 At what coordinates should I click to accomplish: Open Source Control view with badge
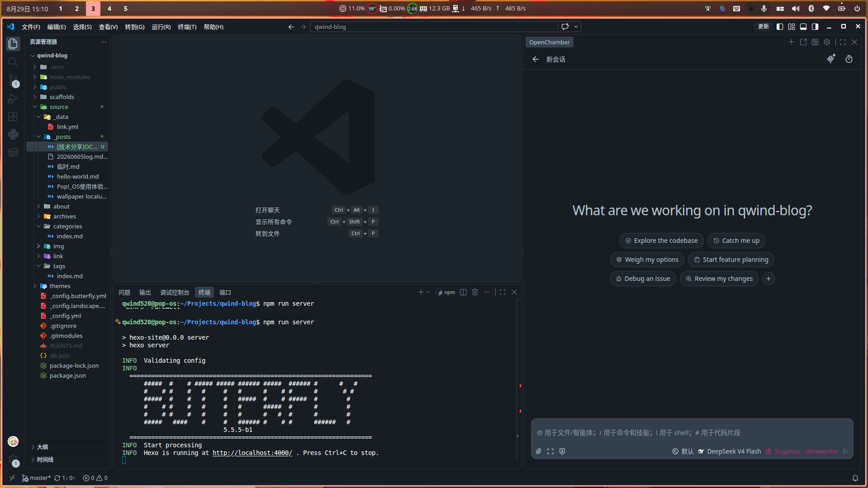(x=13, y=81)
